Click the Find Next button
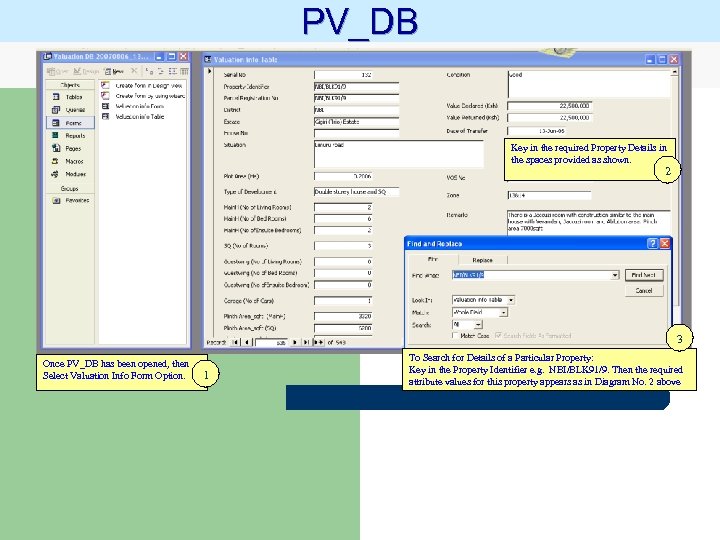This screenshot has height=540, width=720. coord(643,275)
